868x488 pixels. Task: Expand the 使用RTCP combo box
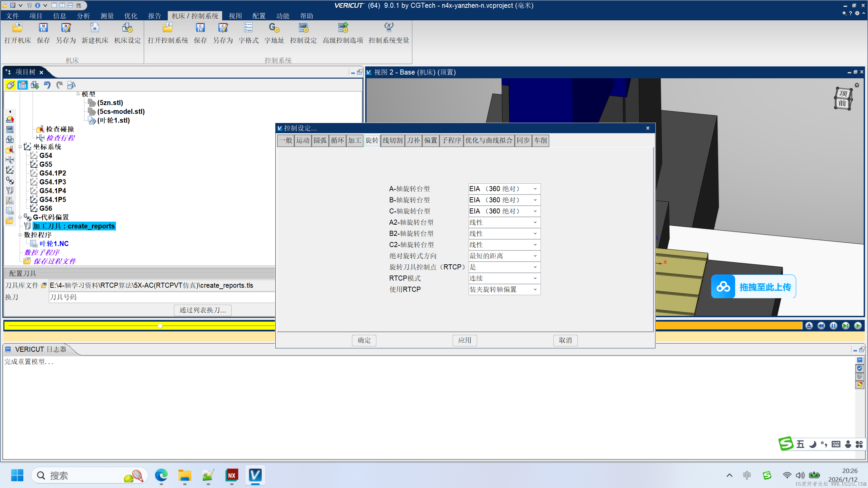click(x=504, y=289)
